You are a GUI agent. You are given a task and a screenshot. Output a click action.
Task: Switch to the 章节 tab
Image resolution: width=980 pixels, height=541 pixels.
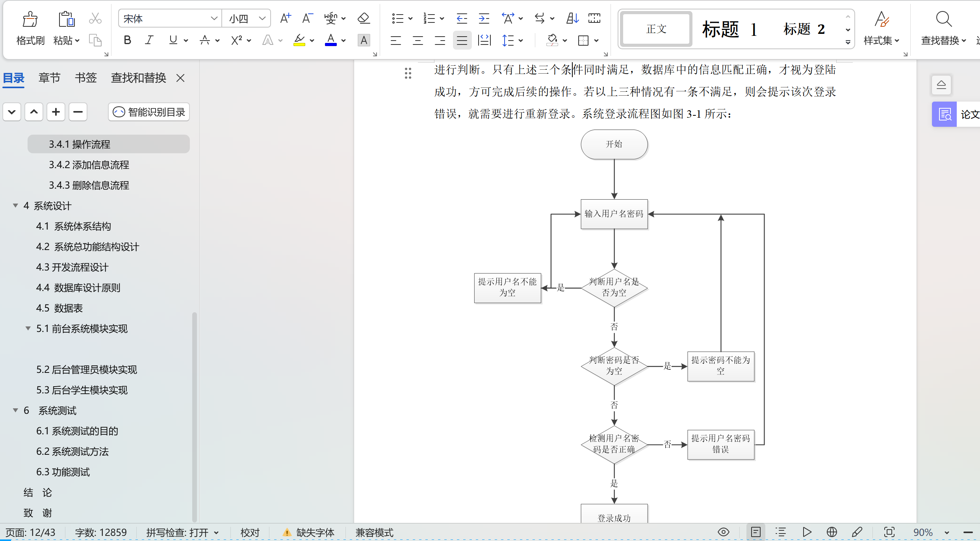[49, 78]
